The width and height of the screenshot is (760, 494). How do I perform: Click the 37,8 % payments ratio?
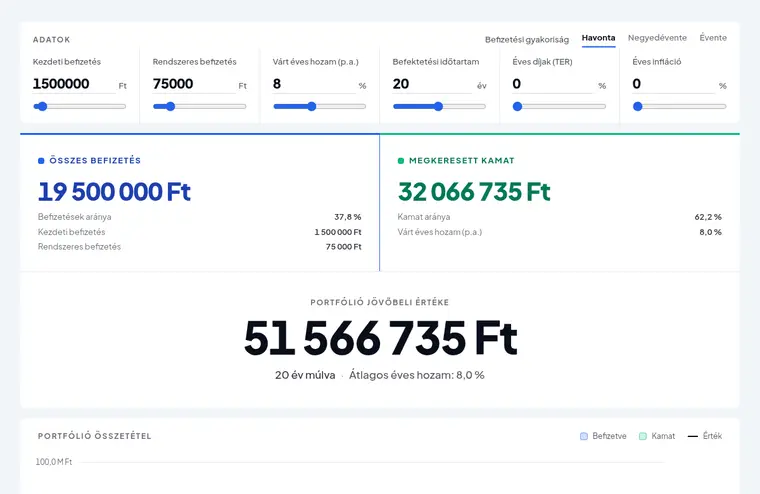pos(348,217)
